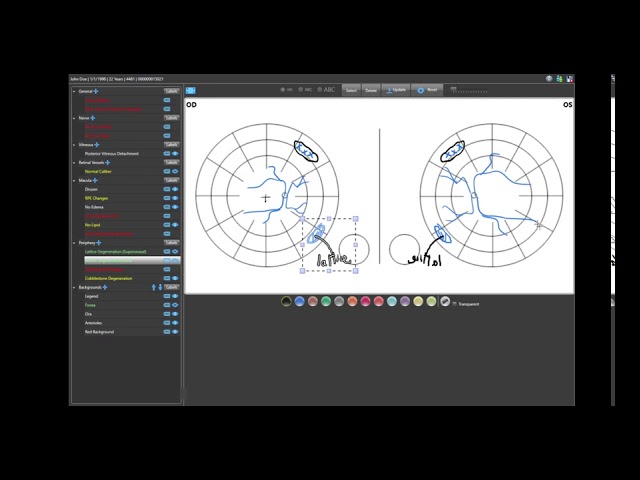The image size is (640, 480).
Task: Collapse the Backgrounds group
Action: click(x=74, y=287)
